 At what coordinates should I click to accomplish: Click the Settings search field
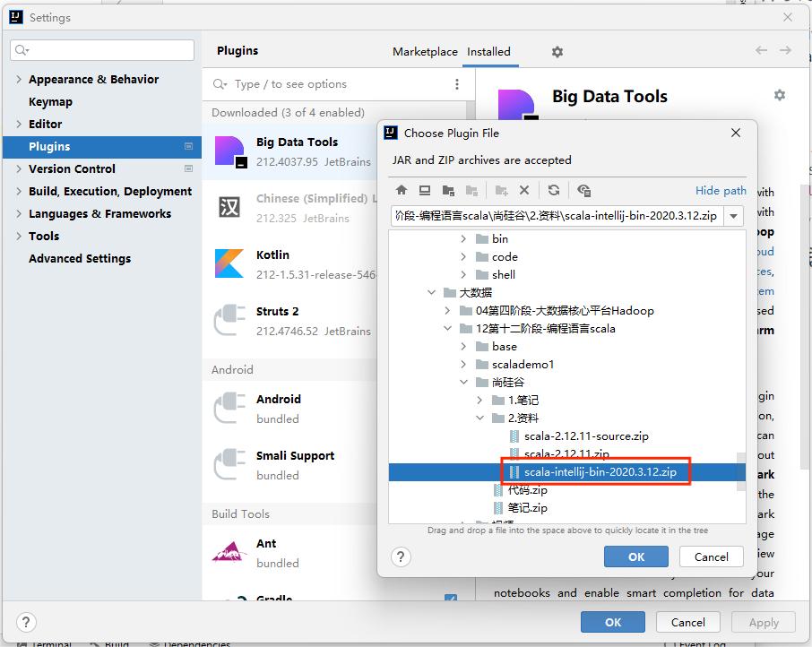pos(102,49)
